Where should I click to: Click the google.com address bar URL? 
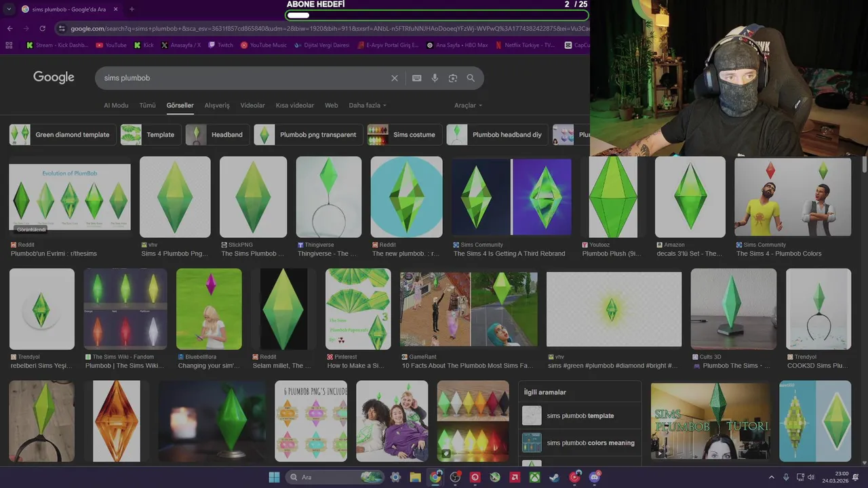(x=329, y=28)
